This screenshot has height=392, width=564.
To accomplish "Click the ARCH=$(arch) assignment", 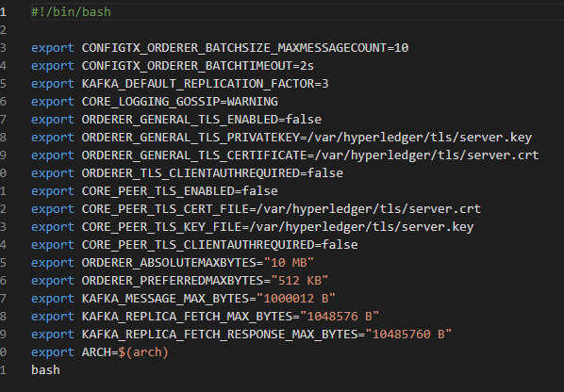I will 124,352.
